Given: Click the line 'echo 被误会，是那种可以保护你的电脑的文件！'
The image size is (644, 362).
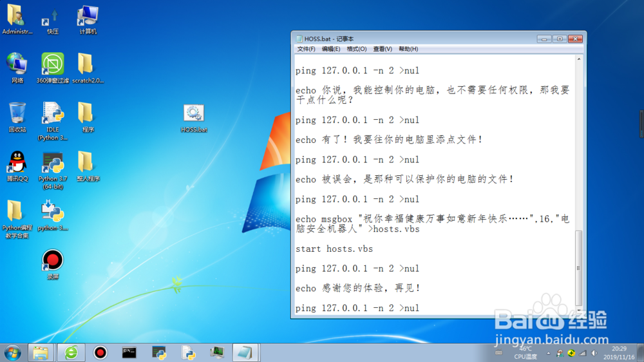Looking at the screenshot, I should point(404,179).
